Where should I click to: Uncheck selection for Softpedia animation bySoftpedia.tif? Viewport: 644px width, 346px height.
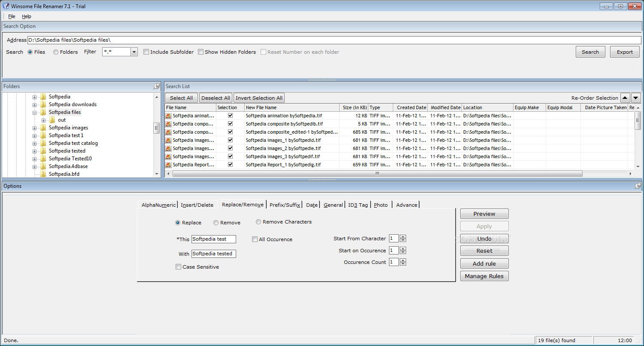pyautogui.click(x=230, y=116)
